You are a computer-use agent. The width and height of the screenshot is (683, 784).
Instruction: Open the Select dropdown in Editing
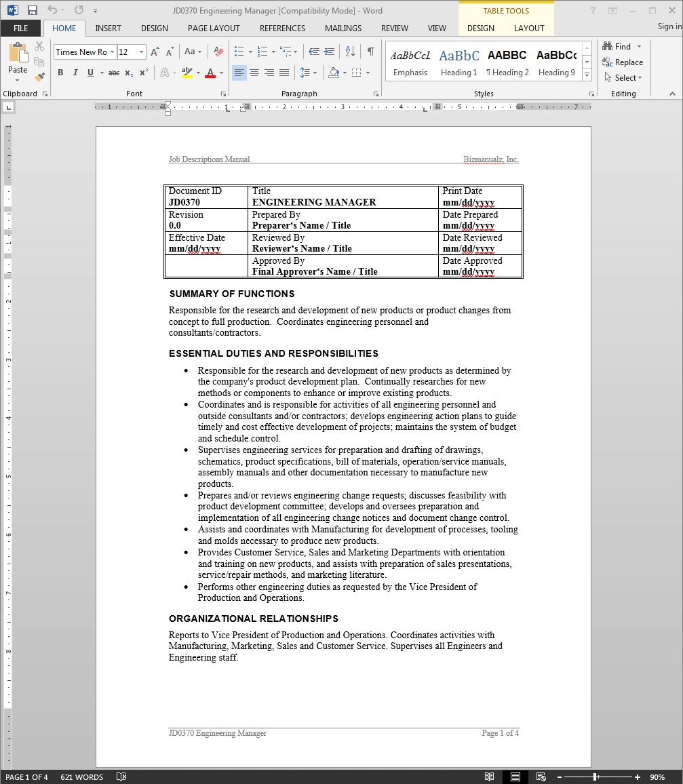point(623,77)
